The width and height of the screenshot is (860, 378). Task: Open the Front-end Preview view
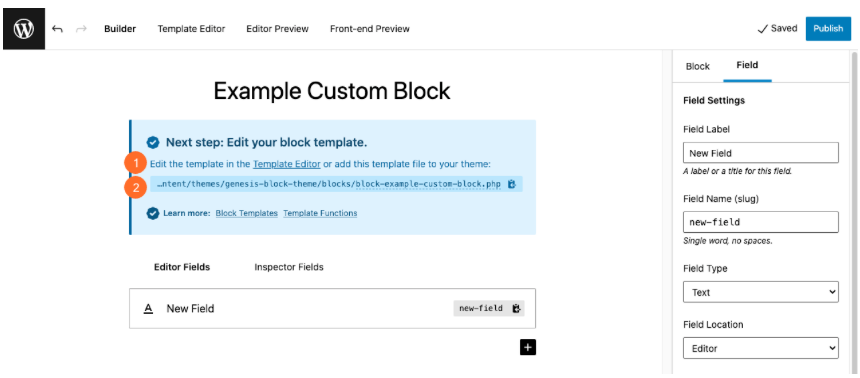[370, 29]
